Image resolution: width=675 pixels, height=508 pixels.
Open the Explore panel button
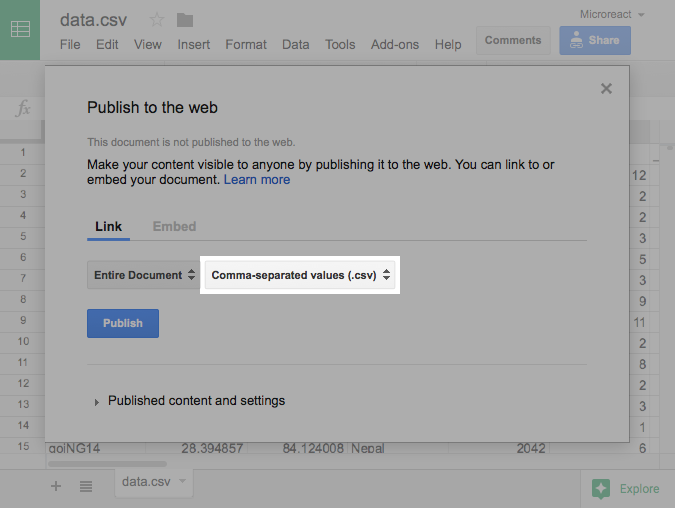pos(625,489)
